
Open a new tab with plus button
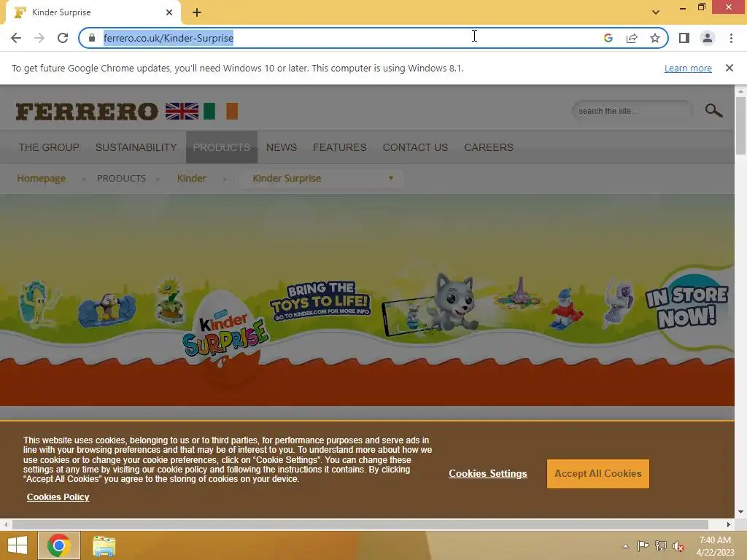[x=197, y=13]
